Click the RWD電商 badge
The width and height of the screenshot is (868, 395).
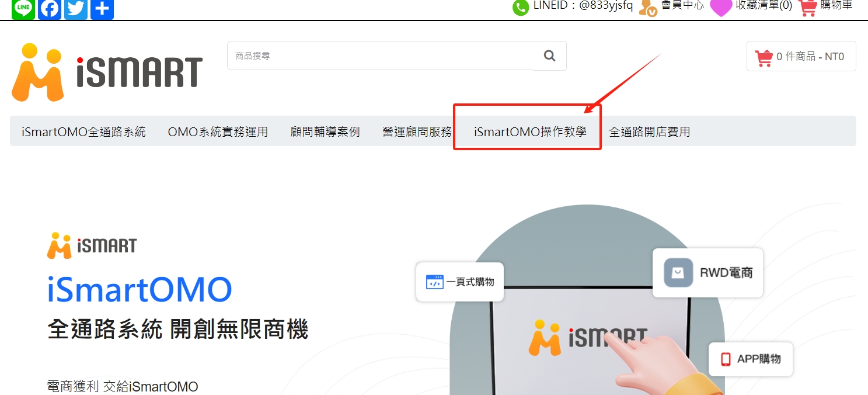707,272
